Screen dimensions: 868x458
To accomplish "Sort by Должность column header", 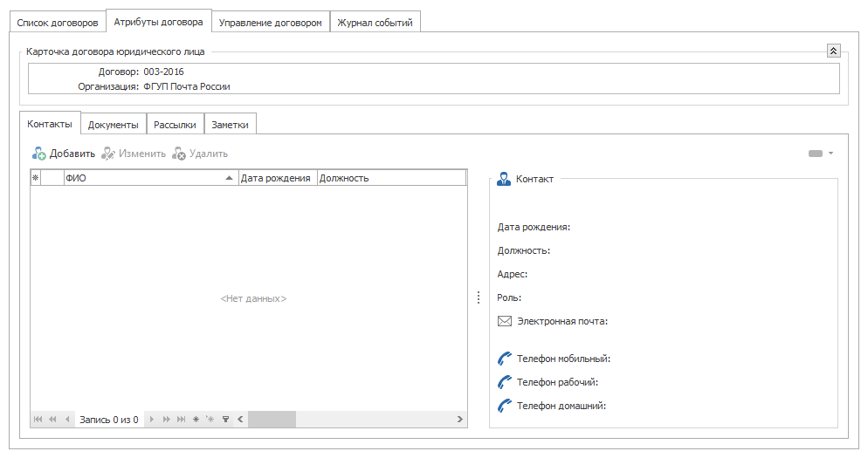I will pyautogui.click(x=391, y=178).
